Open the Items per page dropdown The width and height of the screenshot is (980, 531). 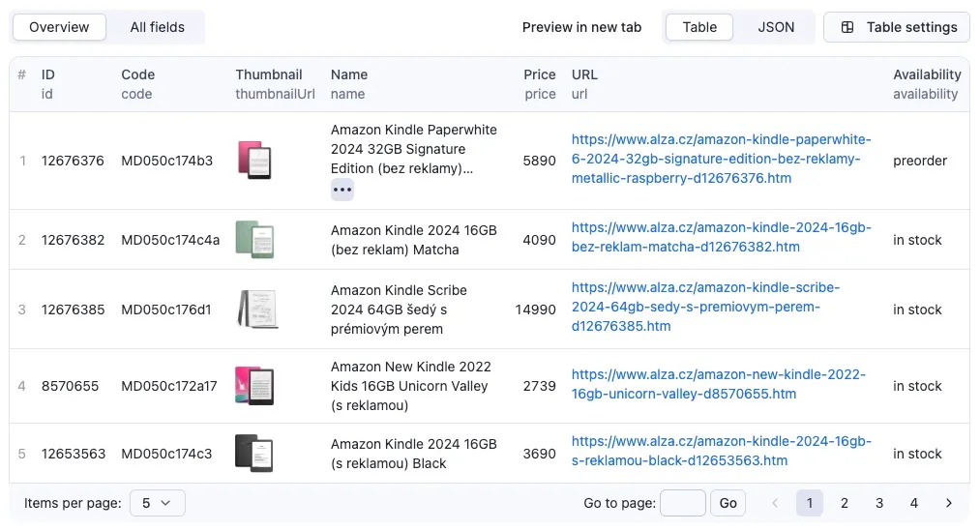click(158, 503)
